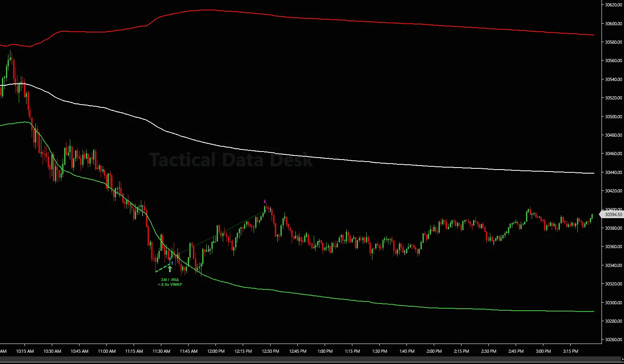Click the 11:00 AM time axis label
Viewport: 624px width, 364px height.
[x=107, y=351]
